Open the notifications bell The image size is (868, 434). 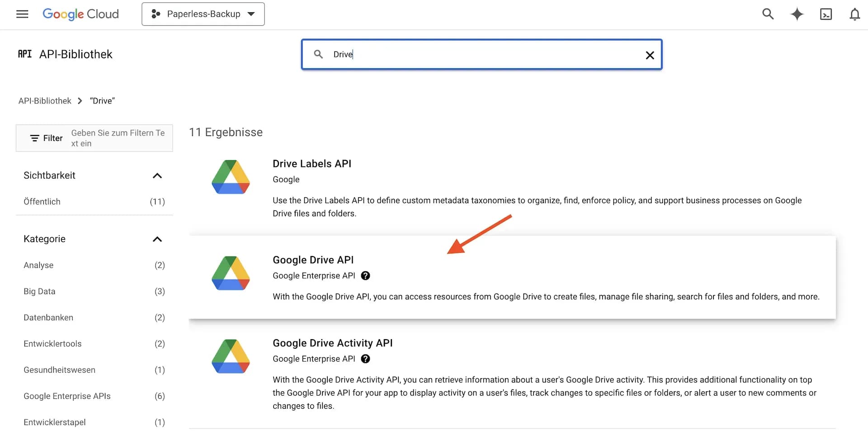pyautogui.click(x=854, y=14)
